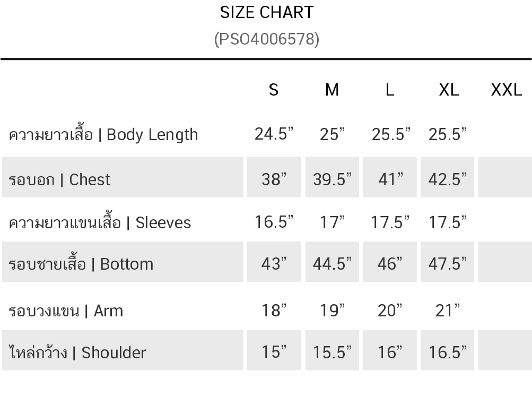Click the 24.5” Body Length value for S
Viewport: 532px width, 396px height.
click(x=274, y=134)
